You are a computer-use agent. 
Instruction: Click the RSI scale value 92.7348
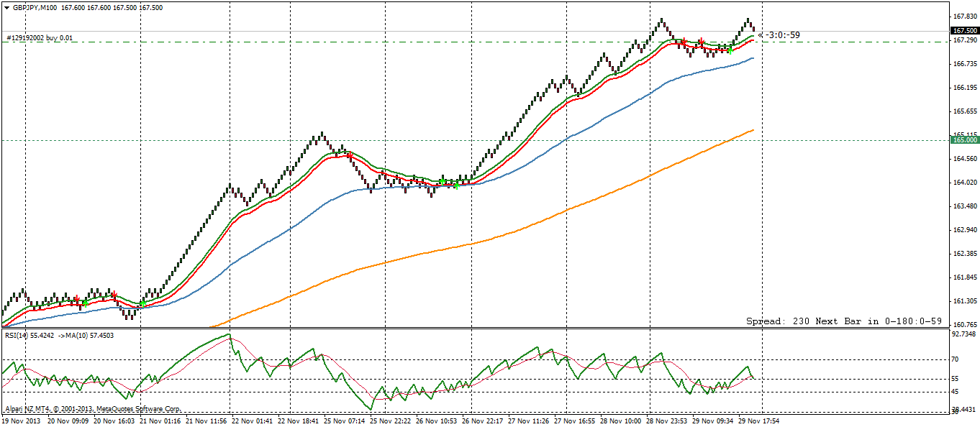964,334
